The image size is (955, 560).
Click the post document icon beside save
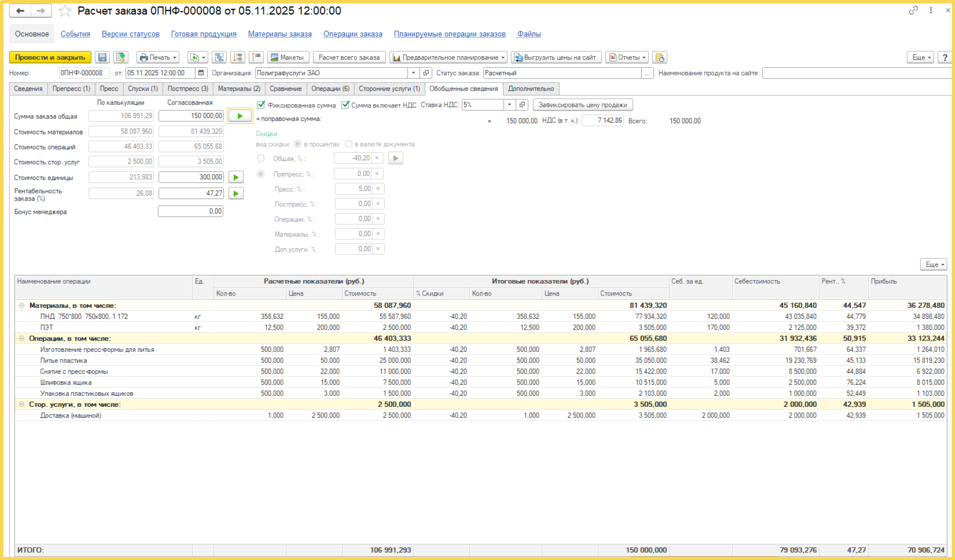120,57
